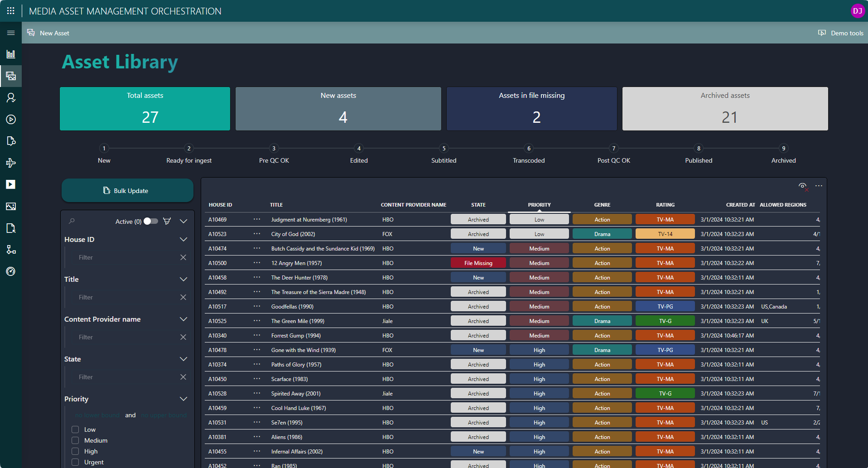Viewport: 868px width, 468px height.
Task: Click the Assets in file missing card
Action: 532,109
